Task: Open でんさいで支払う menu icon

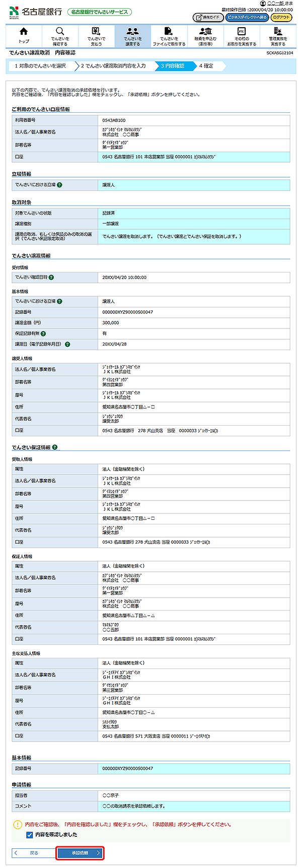Action: [x=96, y=36]
